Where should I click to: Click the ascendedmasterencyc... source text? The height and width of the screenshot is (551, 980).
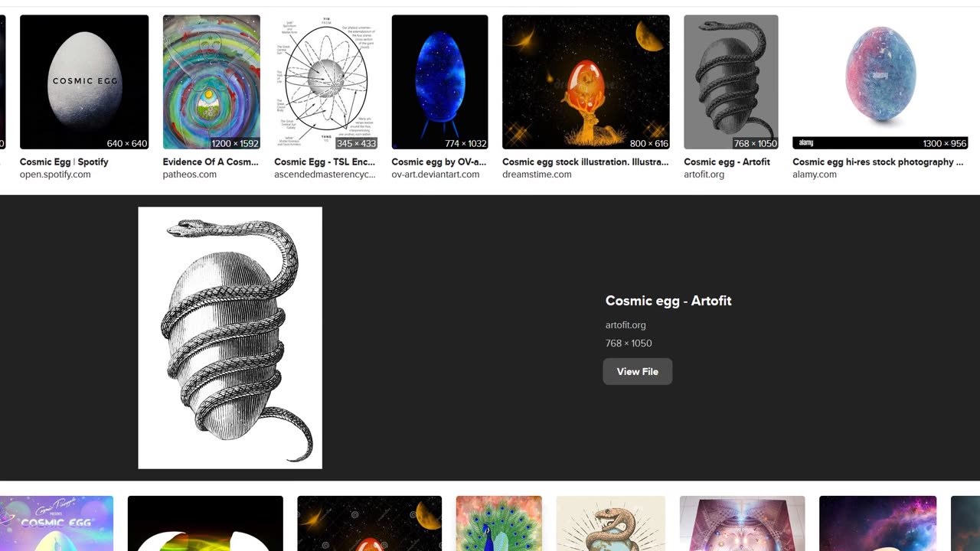pyautogui.click(x=325, y=174)
